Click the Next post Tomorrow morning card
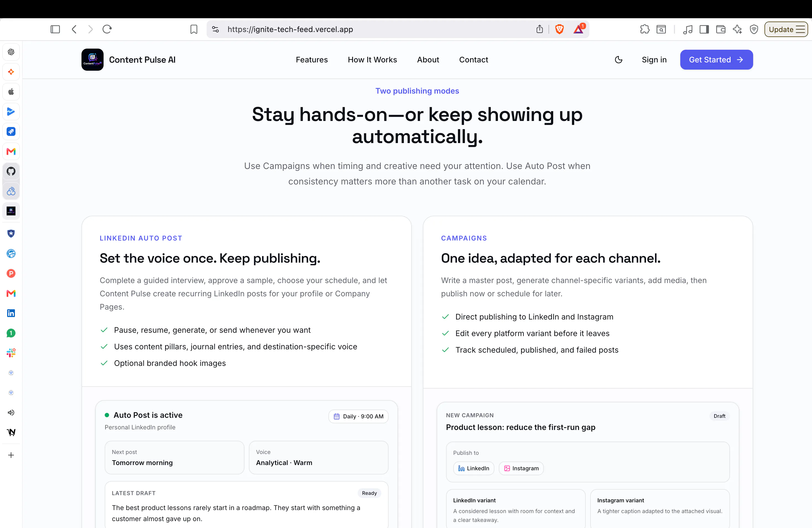Screen dimensions: 812x528 (x=174, y=457)
